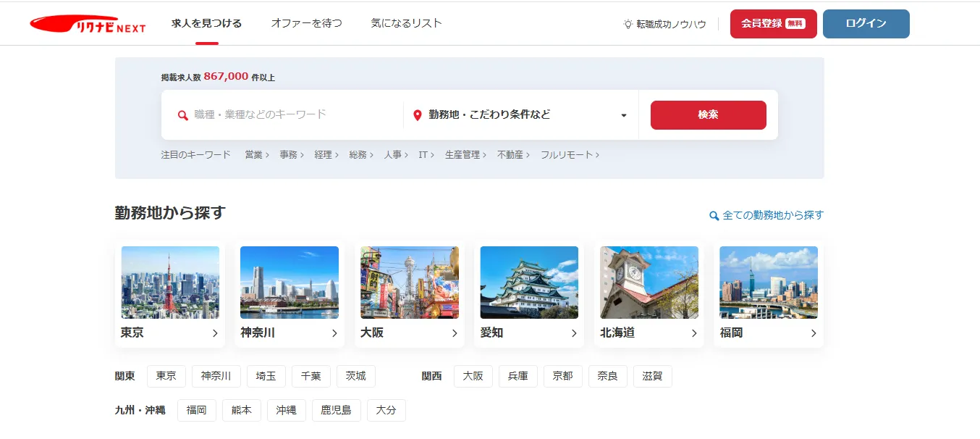The width and height of the screenshot is (980, 439).
Task: Click the arrow on the 東京 card
Action: tap(215, 333)
